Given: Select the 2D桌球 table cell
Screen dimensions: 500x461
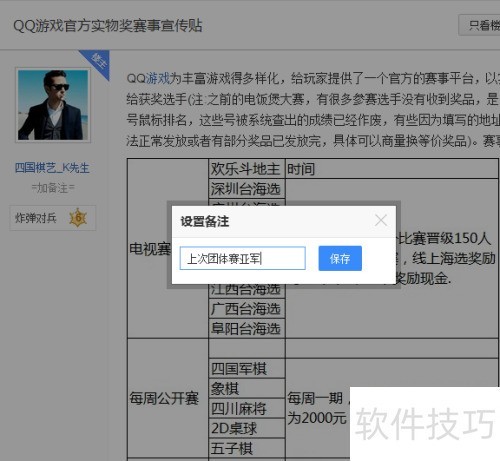Looking at the screenshot, I should pos(247,428).
